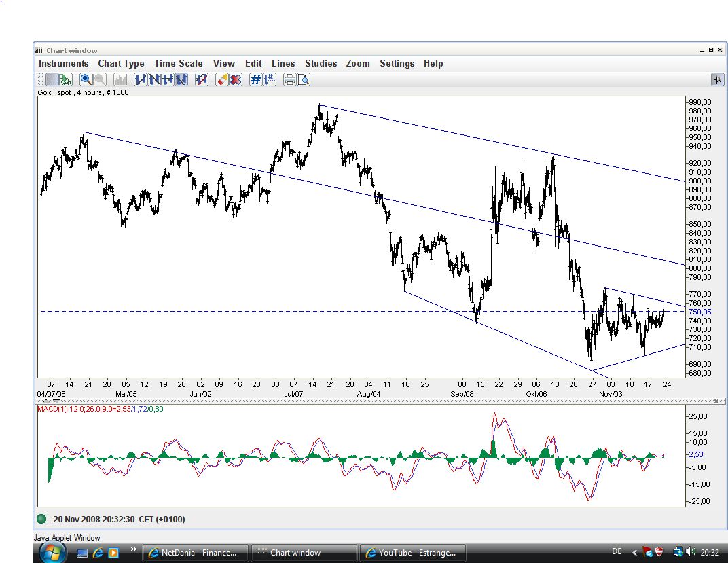Select the eraser tool
Screen dimensions: 728x563
click(x=222, y=80)
